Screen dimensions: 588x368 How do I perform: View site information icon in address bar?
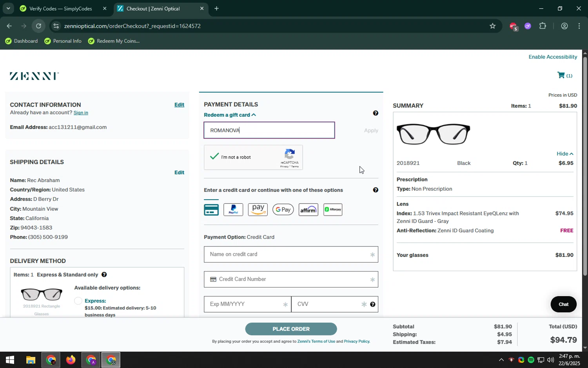pyautogui.click(x=56, y=26)
